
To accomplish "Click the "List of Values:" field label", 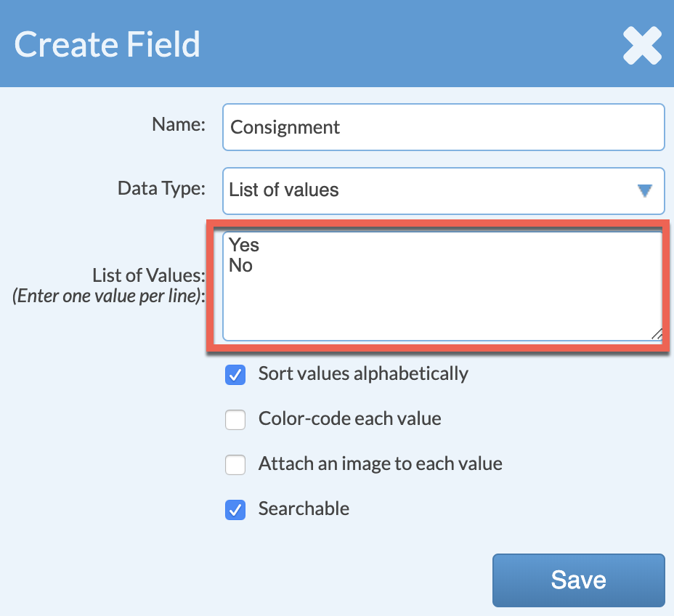I will click(149, 275).
